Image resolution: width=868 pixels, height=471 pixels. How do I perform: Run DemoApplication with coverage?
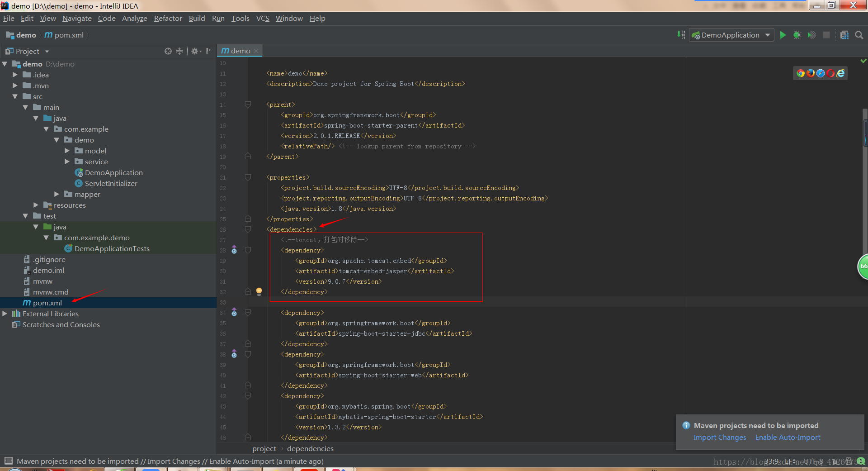point(812,35)
